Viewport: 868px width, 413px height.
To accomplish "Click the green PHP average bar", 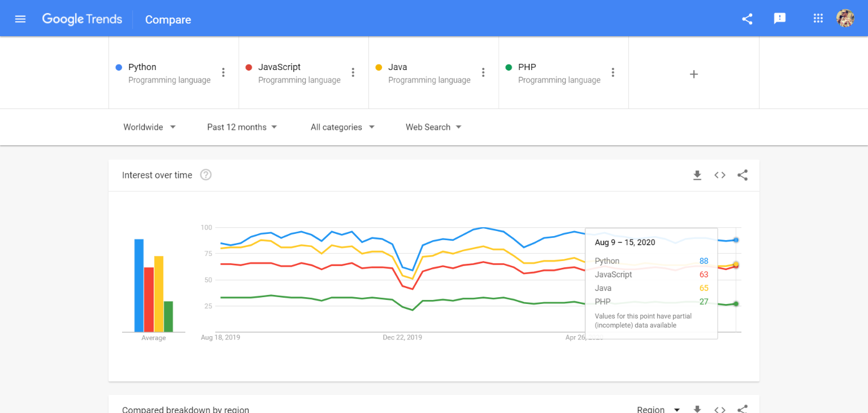I will click(x=168, y=316).
